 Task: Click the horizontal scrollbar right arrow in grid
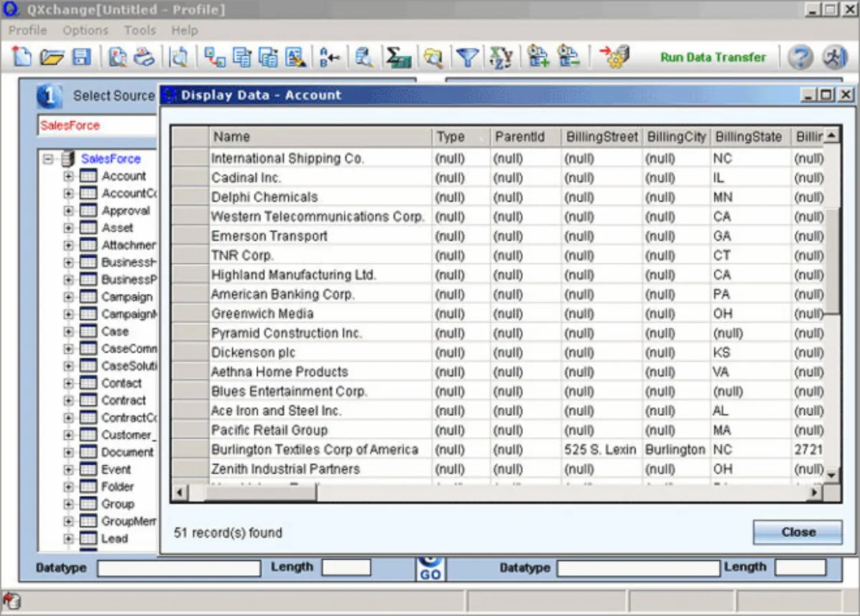click(x=814, y=493)
